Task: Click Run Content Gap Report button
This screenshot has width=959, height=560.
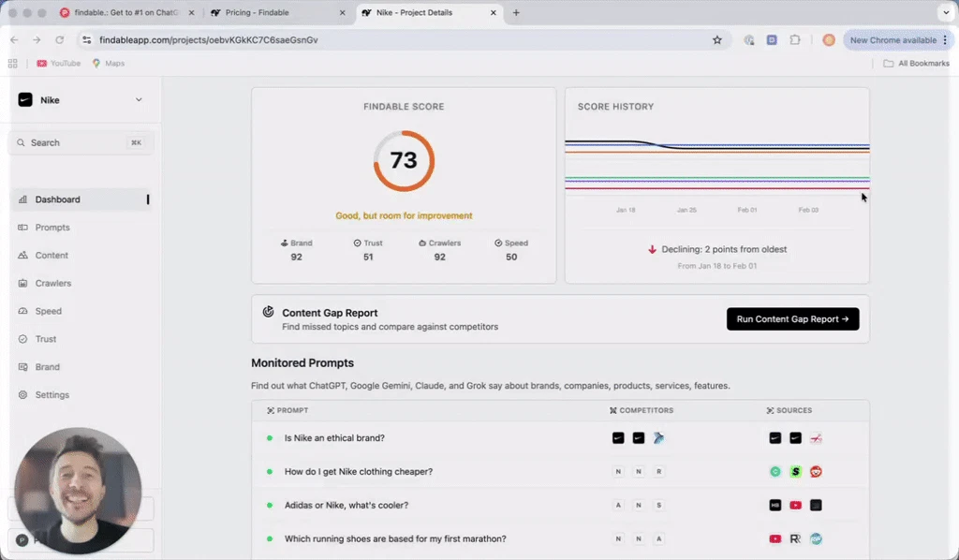Action: [792, 319]
